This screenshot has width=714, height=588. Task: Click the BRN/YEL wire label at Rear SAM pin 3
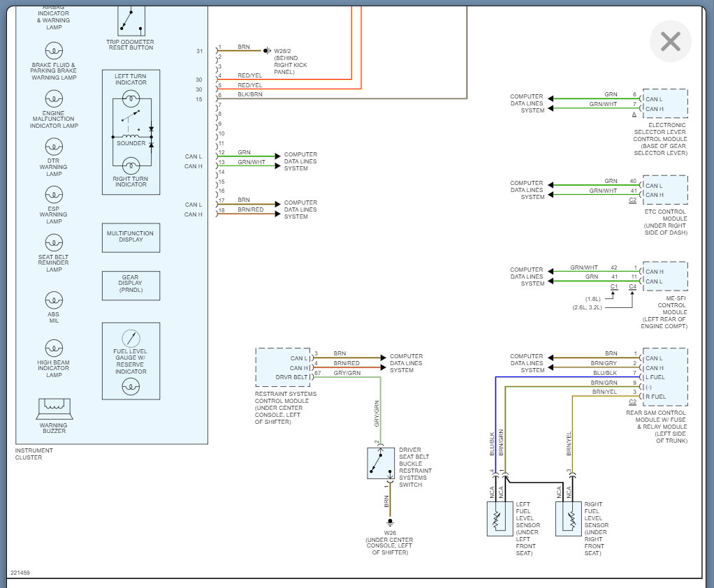click(x=605, y=392)
